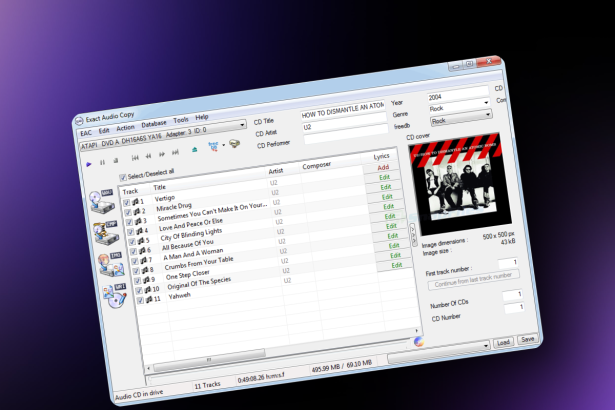This screenshot has height=410, width=615.
Task: Click the WAV copy tracks sidebar icon
Action: [102, 201]
